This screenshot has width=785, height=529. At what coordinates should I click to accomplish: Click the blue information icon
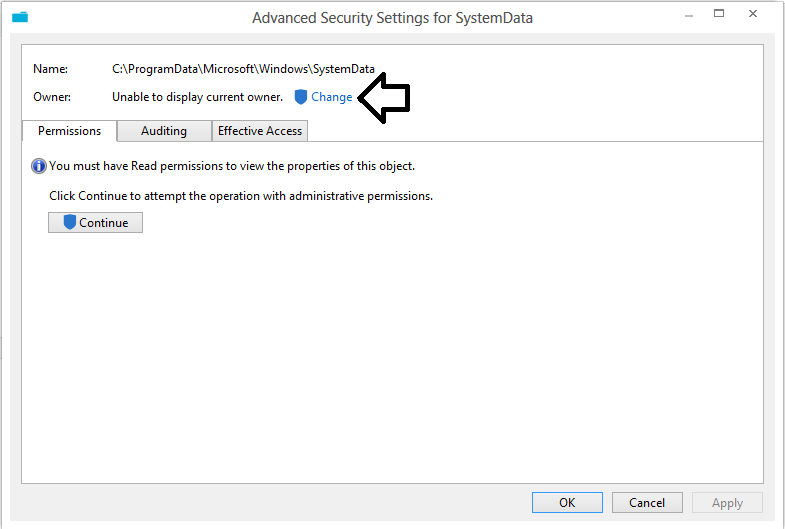(39, 166)
